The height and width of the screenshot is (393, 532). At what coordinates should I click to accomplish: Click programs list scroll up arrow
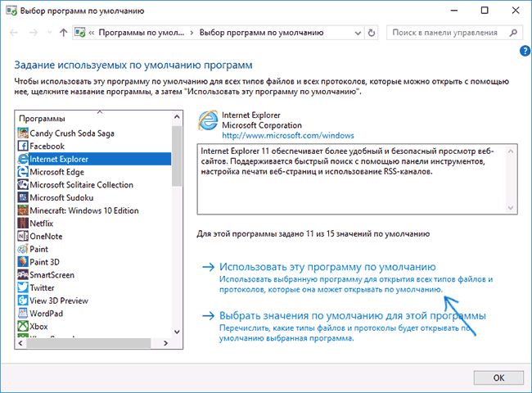[177, 117]
